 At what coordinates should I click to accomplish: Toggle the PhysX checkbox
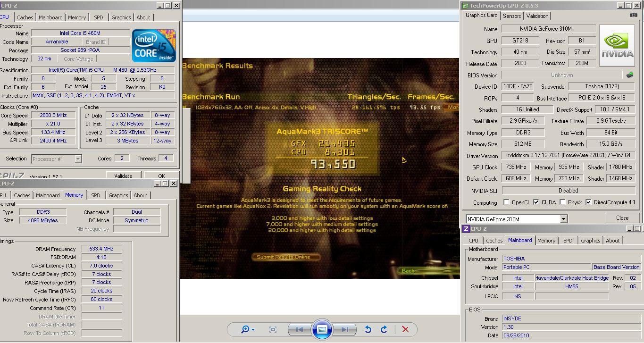(562, 202)
